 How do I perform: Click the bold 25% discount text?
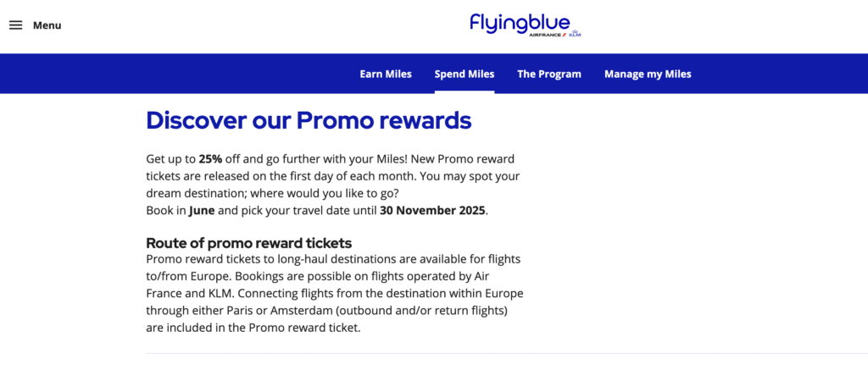[x=210, y=159]
